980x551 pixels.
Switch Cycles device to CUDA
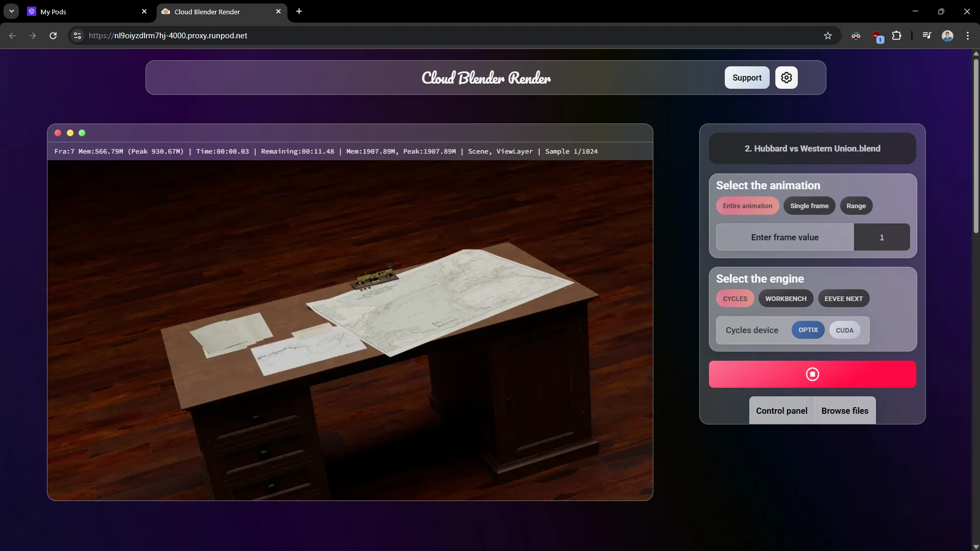tap(845, 330)
